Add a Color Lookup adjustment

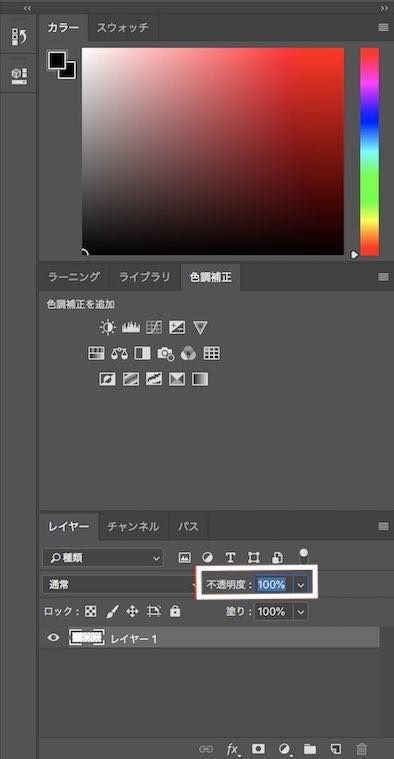click(212, 353)
